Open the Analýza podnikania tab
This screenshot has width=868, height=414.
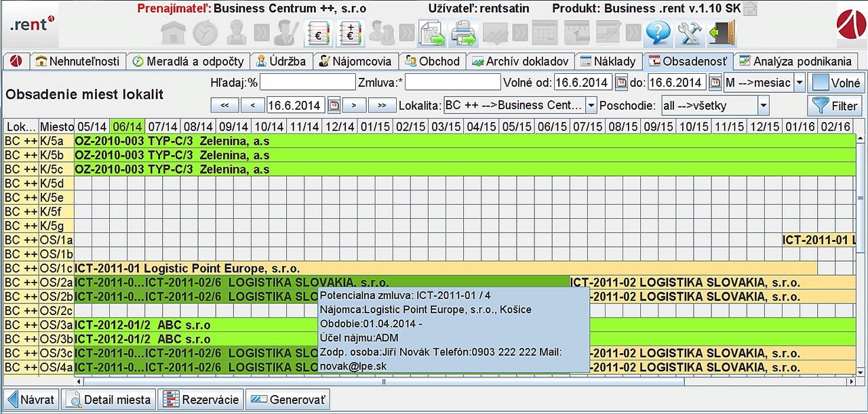[795, 61]
